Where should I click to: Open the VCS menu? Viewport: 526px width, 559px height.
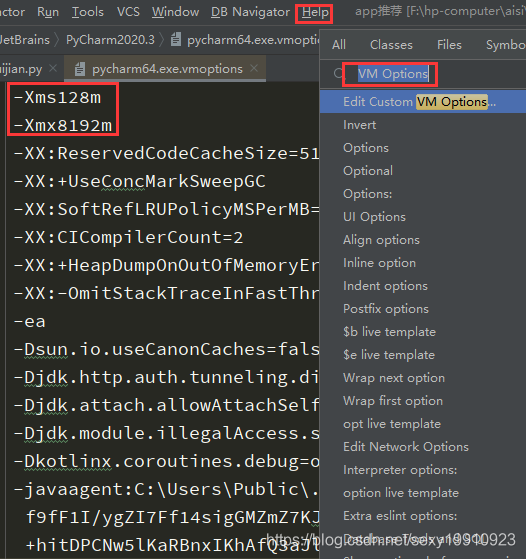point(128,12)
